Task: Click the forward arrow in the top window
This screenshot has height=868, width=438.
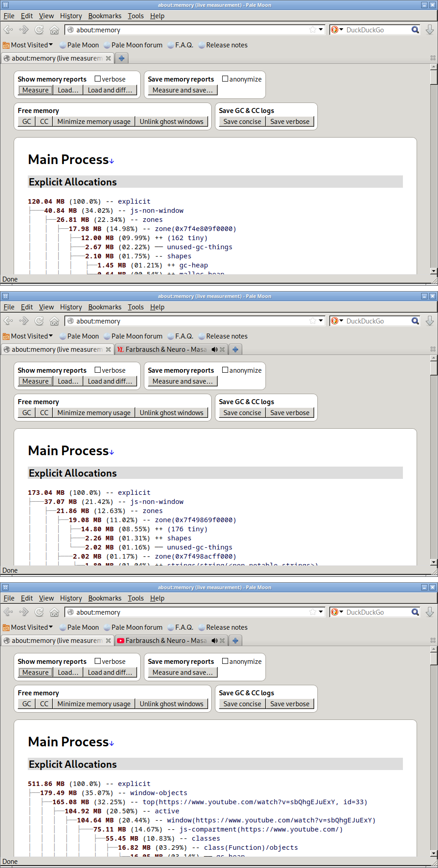Action: click(24, 30)
